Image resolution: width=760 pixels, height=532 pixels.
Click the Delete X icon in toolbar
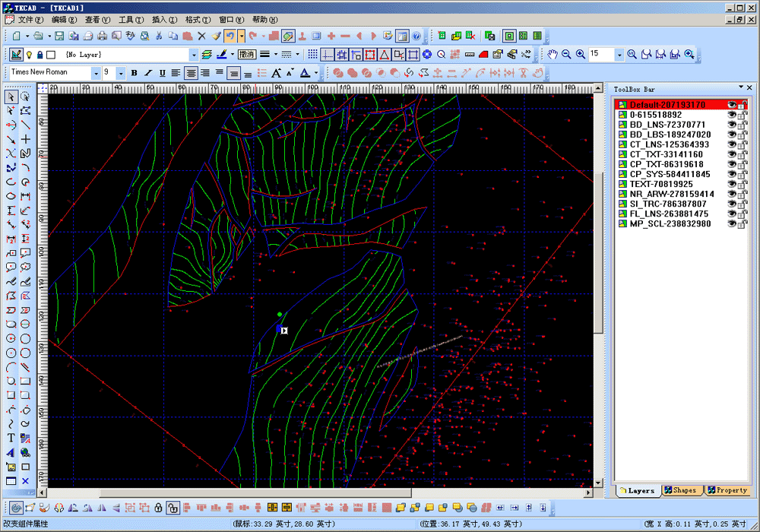[201, 36]
